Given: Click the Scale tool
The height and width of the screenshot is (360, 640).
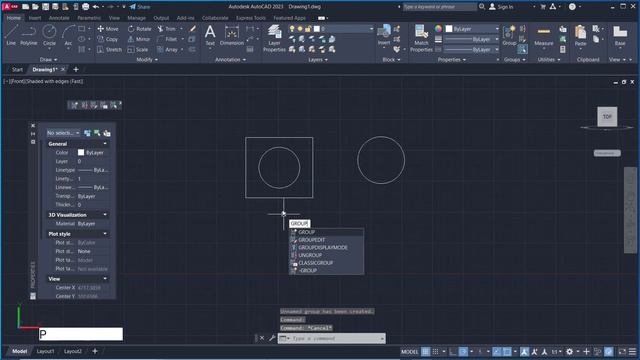Looking at the screenshot, I should pos(138,49).
